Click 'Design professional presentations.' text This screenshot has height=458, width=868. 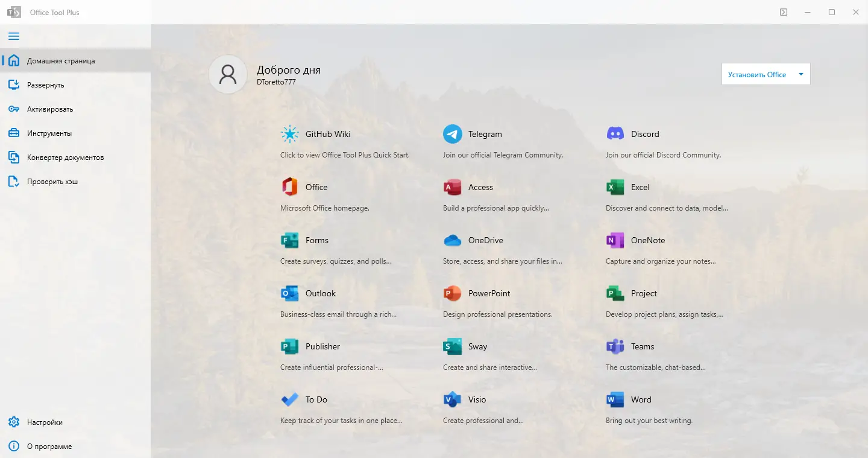coord(498,314)
